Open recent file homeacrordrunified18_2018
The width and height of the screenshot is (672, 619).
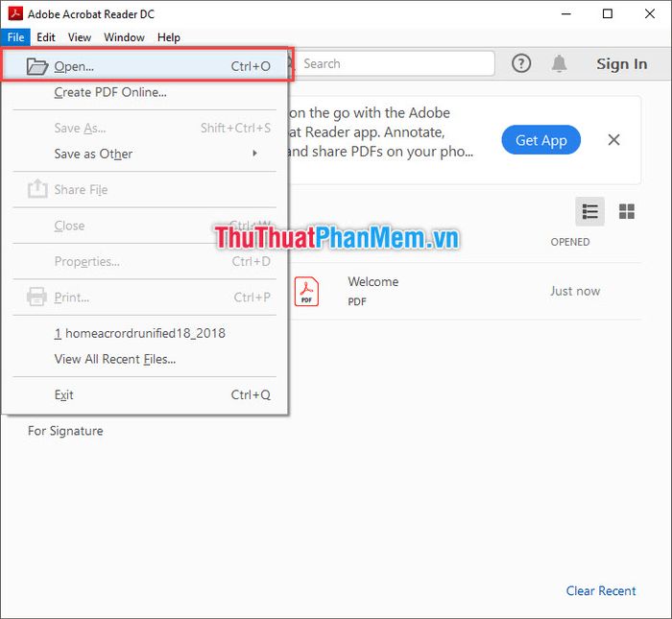(x=145, y=333)
